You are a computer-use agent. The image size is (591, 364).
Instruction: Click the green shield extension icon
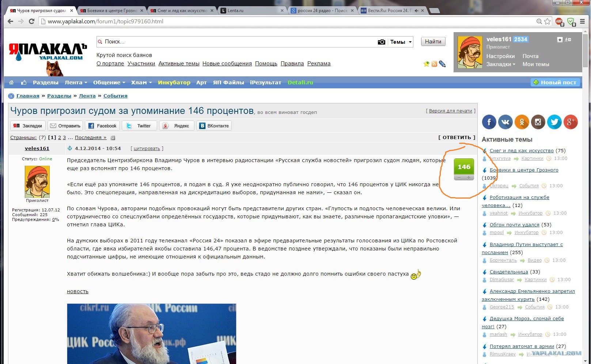[571, 22]
